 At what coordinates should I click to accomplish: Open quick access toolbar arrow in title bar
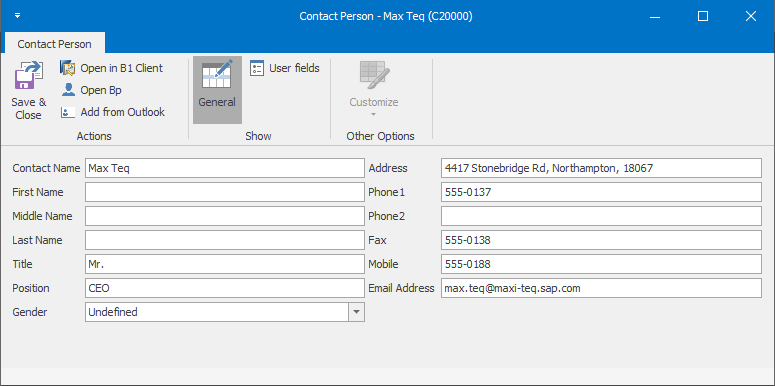pos(18,16)
